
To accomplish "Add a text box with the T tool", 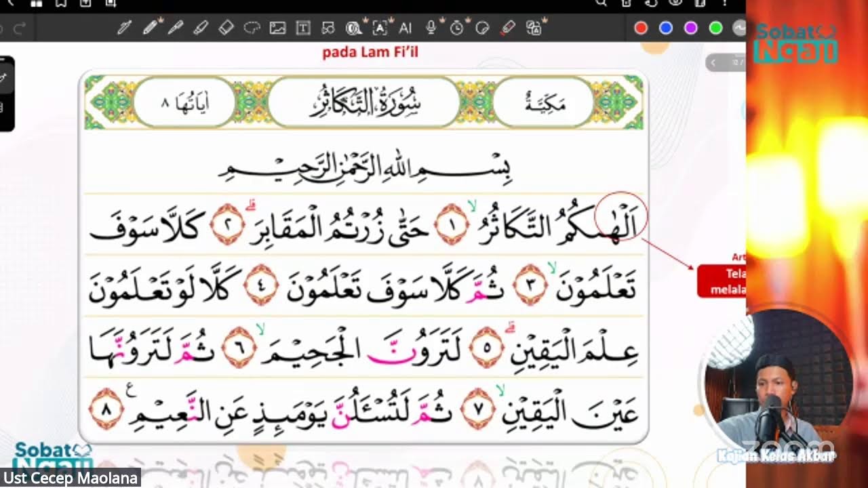I will coord(302,28).
